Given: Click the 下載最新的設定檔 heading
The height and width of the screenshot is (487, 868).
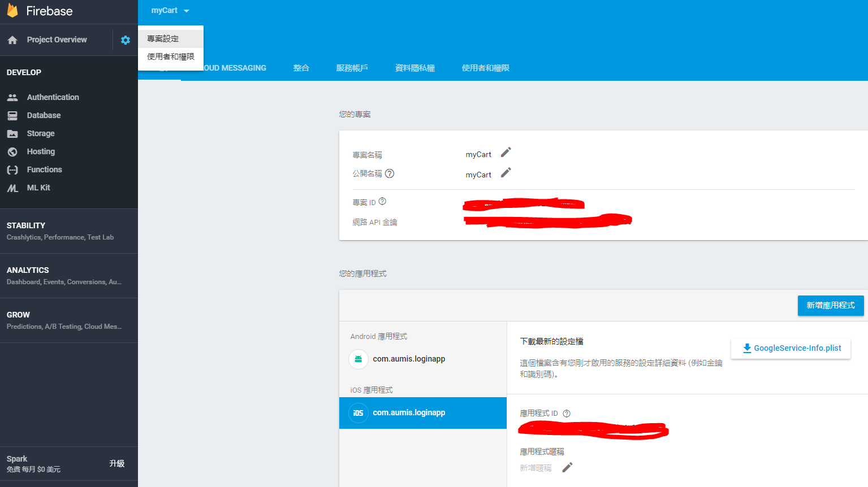Looking at the screenshot, I should [551, 341].
